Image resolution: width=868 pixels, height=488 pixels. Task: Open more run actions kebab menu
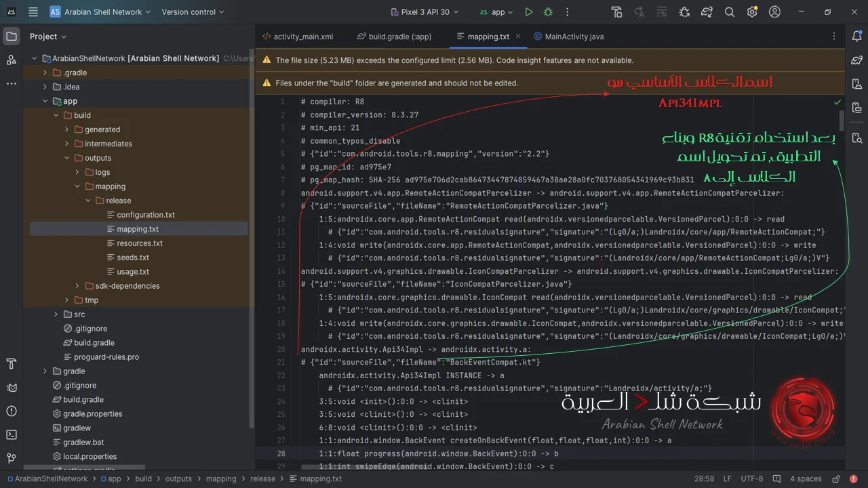pos(567,12)
